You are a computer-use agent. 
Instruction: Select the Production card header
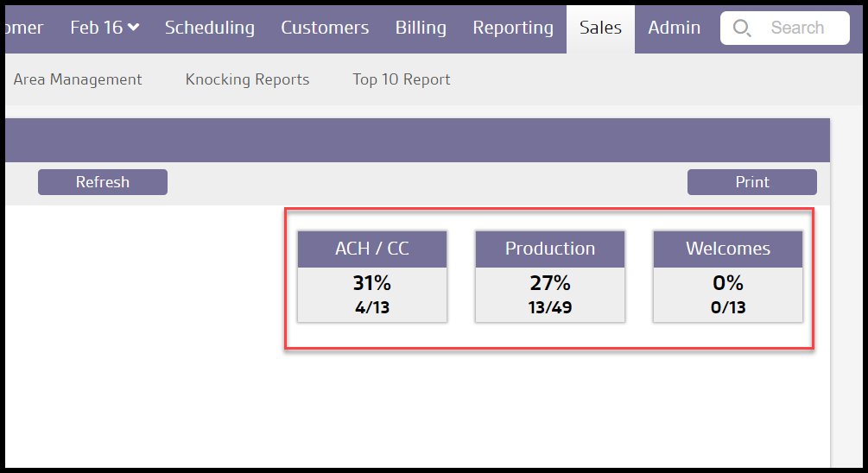pos(550,249)
